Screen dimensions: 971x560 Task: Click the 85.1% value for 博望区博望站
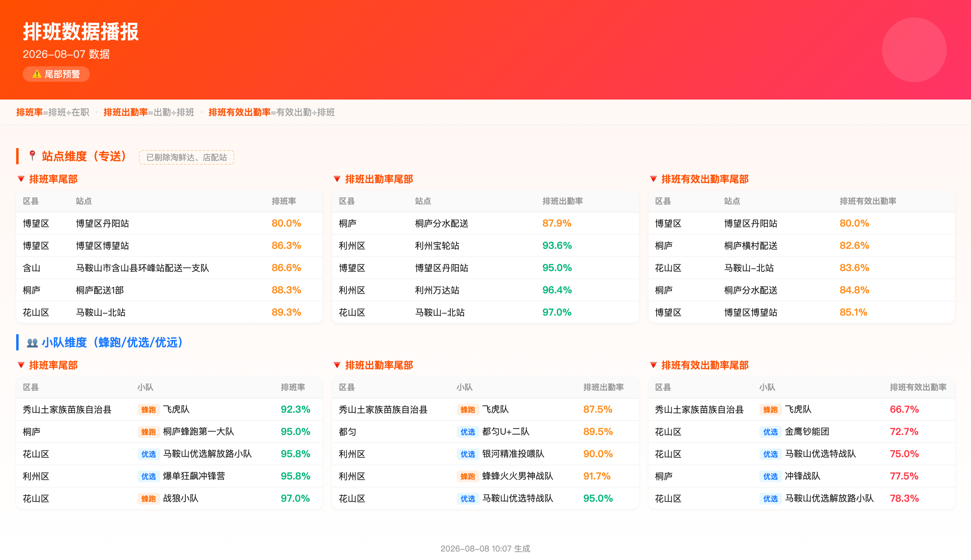(x=854, y=312)
